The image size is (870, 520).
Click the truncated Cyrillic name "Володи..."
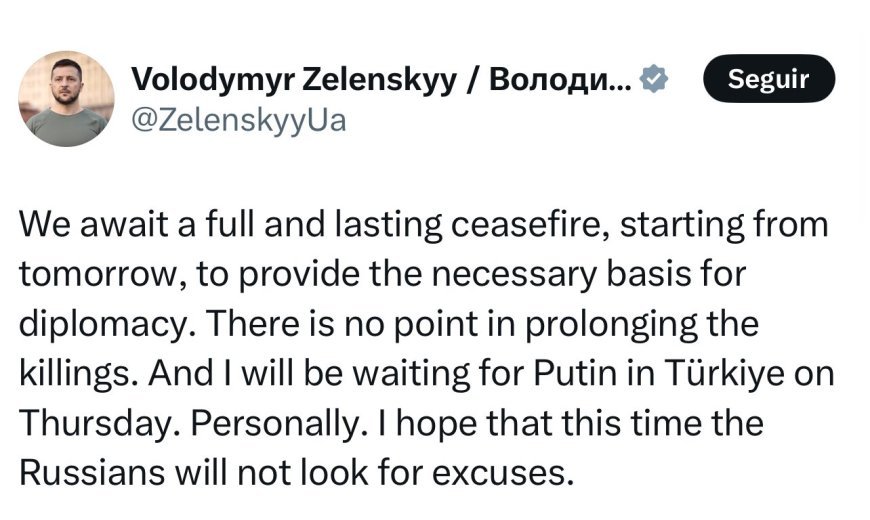(x=560, y=79)
